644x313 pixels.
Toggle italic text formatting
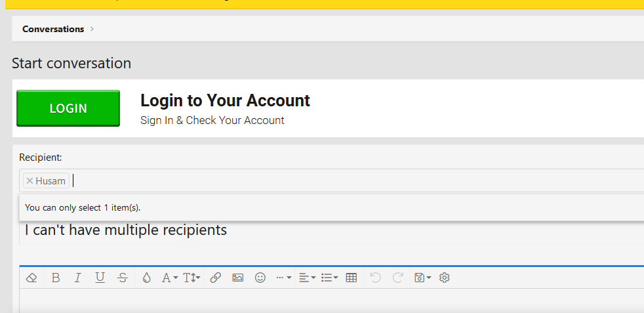[x=77, y=278]
